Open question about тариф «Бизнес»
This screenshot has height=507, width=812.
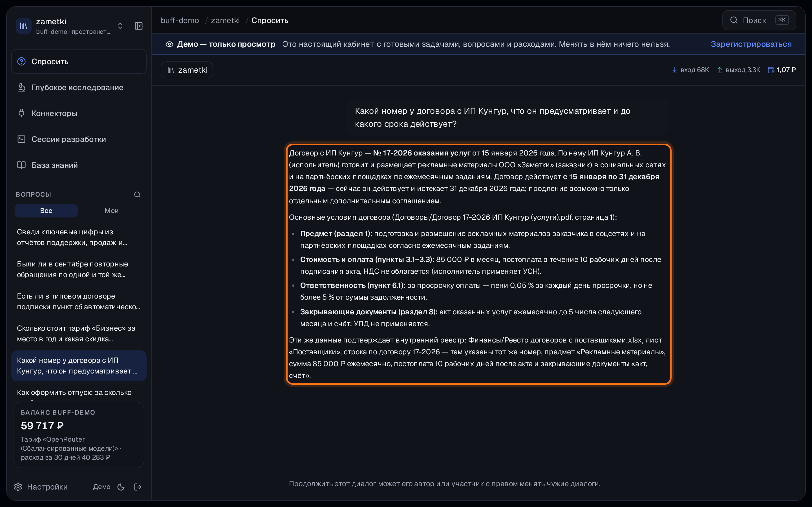[79, 334]
